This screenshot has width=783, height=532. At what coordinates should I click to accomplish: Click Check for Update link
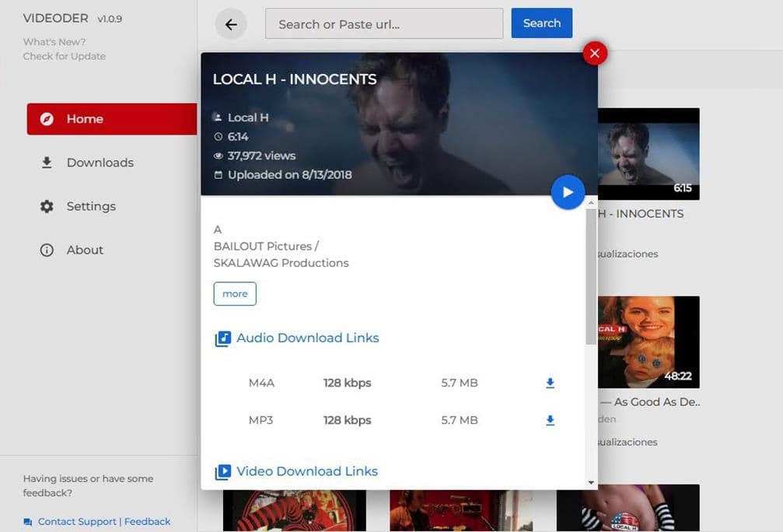64,57
